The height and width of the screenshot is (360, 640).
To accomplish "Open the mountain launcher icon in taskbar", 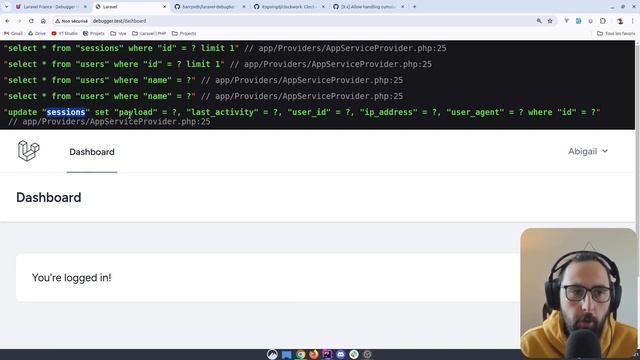I will coord(272,354).
